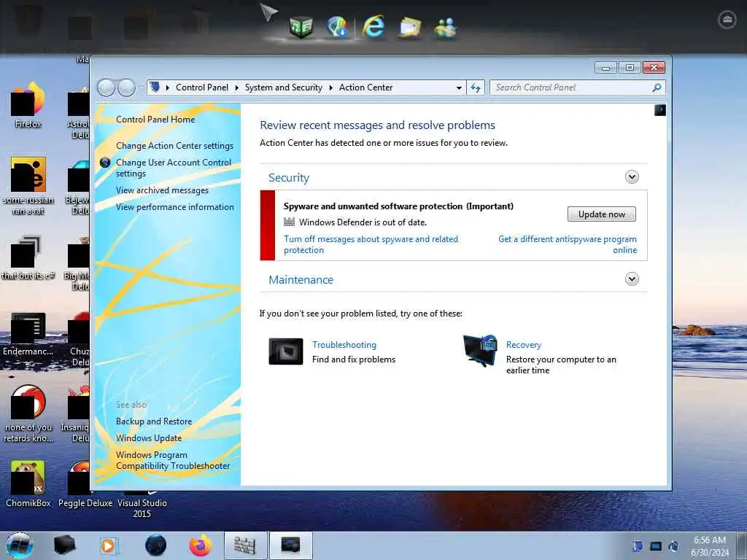Open Control Panel Home link
The image size is (747, 560).
tap(155, 120)
